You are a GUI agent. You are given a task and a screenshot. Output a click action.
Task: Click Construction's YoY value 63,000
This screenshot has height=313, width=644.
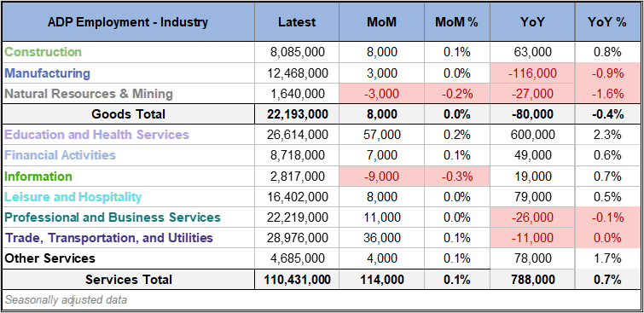(533, 52)
